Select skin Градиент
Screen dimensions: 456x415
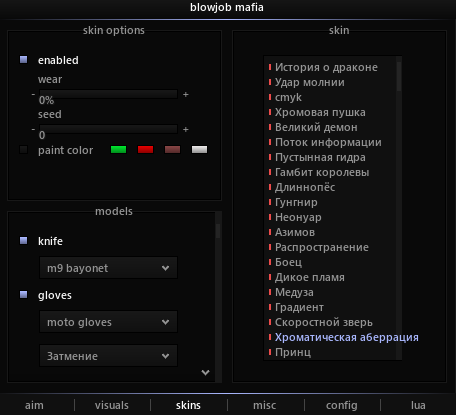(x=299, y=307)
